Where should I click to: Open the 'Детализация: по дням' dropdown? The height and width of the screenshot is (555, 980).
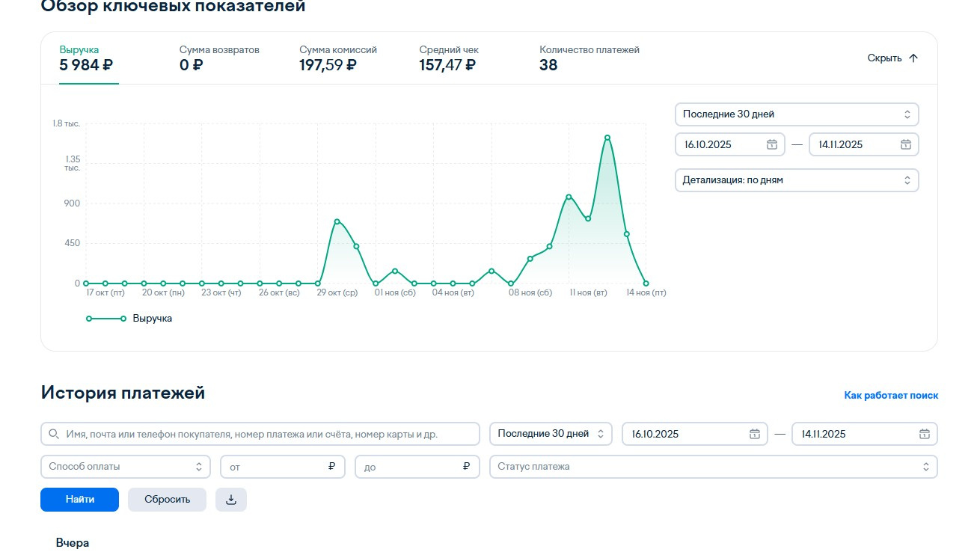click(x=797, y=180)
